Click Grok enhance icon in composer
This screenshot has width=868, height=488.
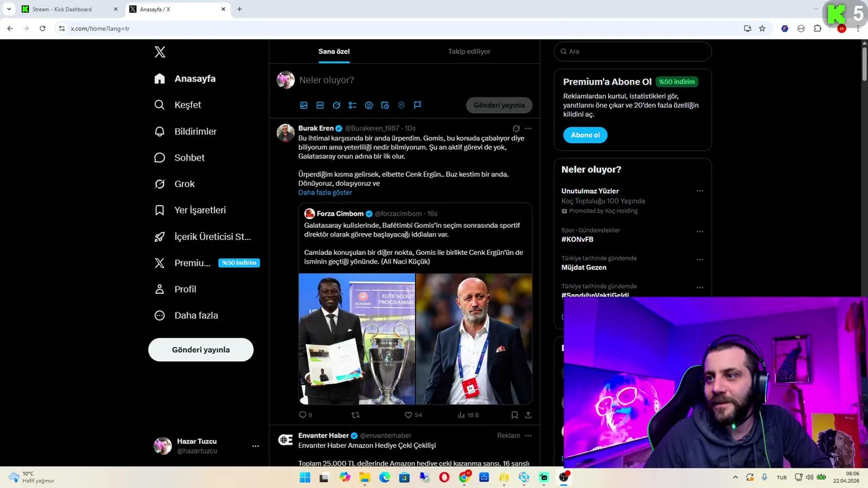(336, 105)
